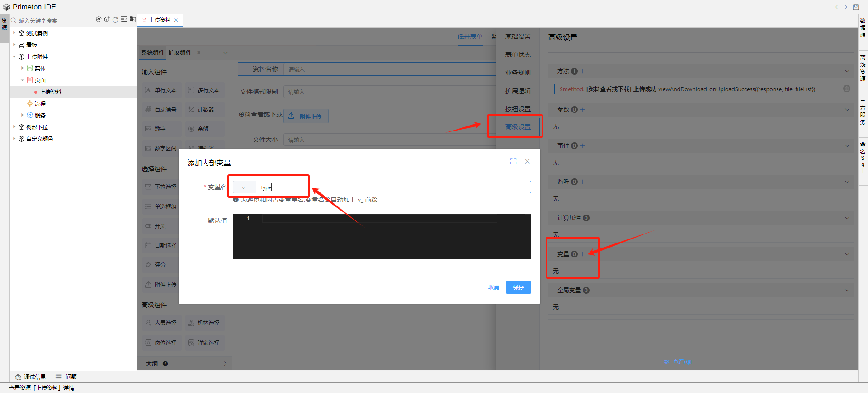This screenshot has height=393, width=868.
Task: Expand the 服务 tree node
Action: [x=23, y=115]
